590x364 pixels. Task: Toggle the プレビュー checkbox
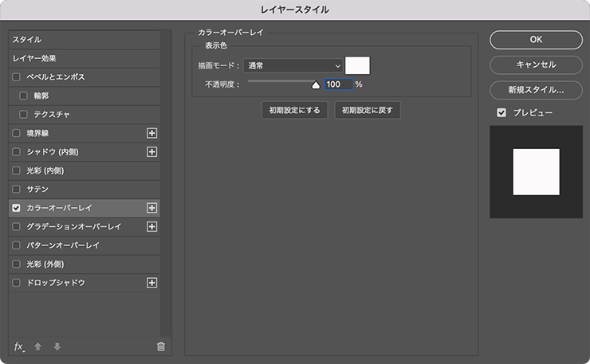coord(501,113)
